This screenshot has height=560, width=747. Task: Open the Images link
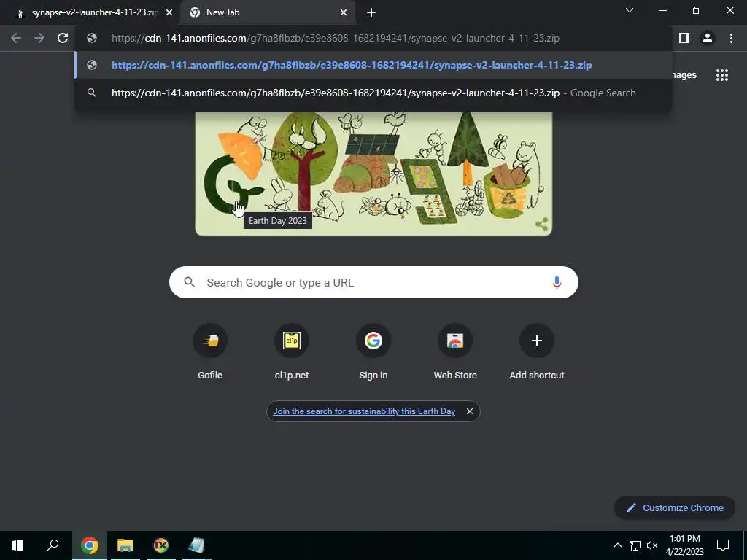tap(684, 75)
